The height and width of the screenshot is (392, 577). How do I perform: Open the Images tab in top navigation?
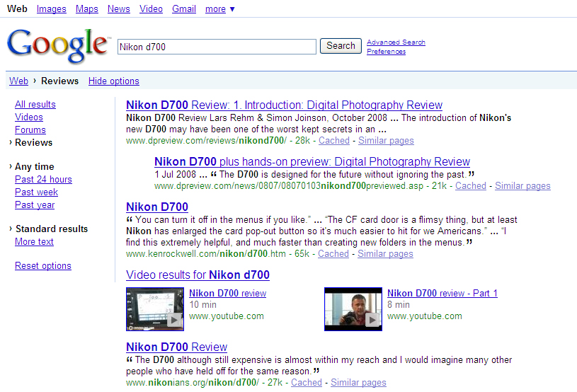[51, 9]
